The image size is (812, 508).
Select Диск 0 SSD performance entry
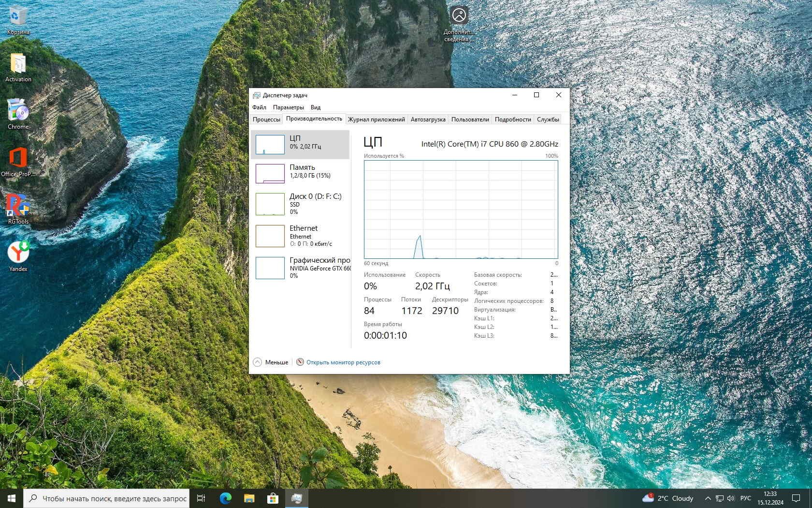pyautogui.click(x=300, y=204)
